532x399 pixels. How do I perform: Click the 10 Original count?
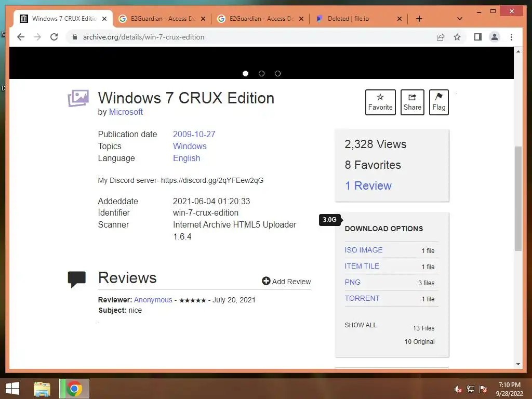(x=419, y=342)
